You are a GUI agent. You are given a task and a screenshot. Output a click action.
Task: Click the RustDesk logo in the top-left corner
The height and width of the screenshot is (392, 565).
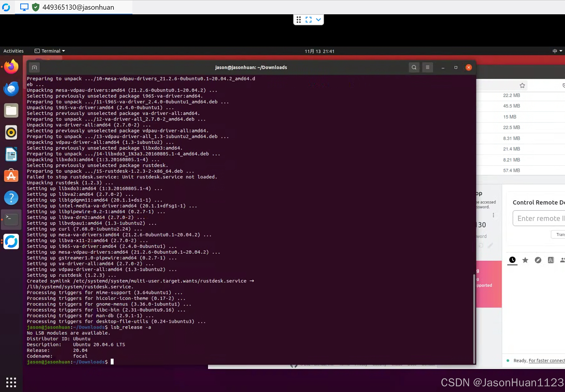pos(6,7)
